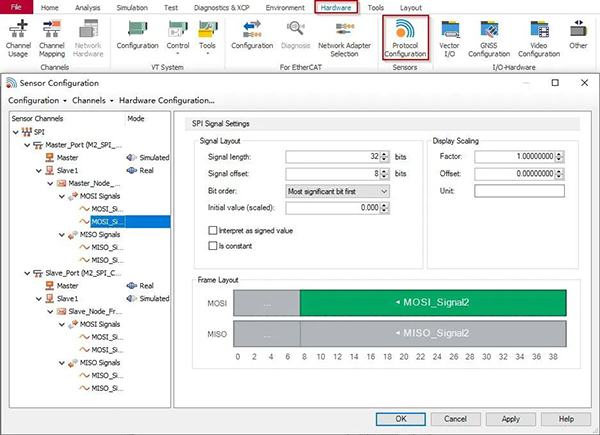Select Master under Master_Port
The width and height of the screenshot is (600, 435).
click(x=67, y=158)
